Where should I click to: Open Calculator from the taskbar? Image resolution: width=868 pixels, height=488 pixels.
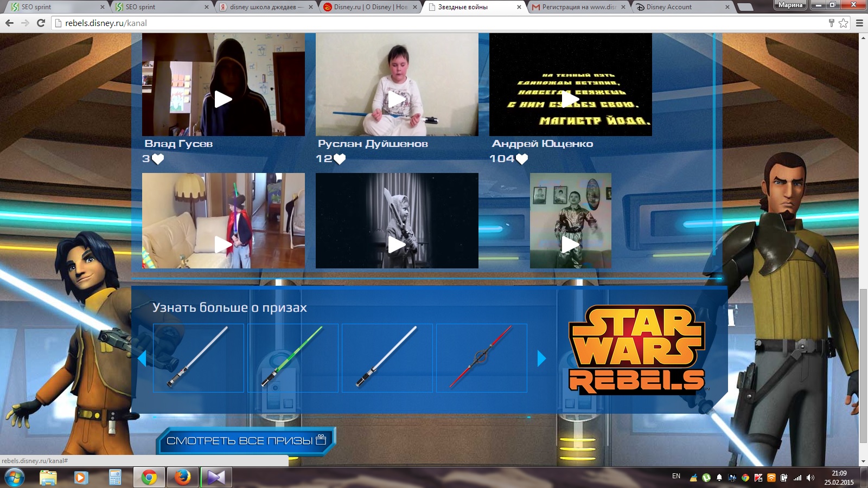tap(115, 477)
